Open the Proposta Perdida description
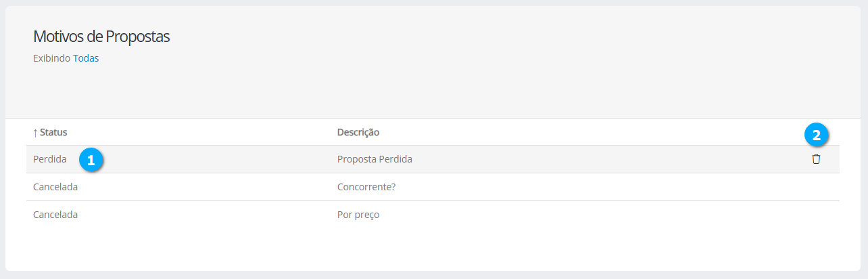 click(375, 159)
